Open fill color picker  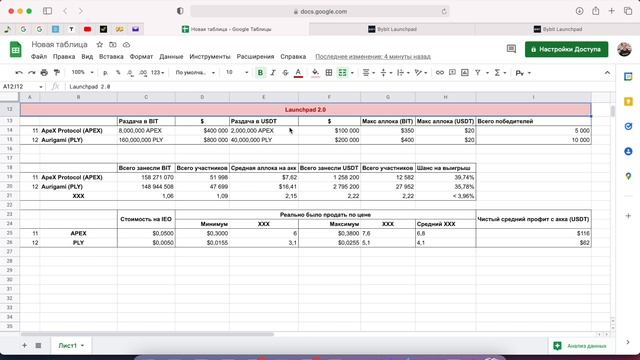tap(315, 73)
